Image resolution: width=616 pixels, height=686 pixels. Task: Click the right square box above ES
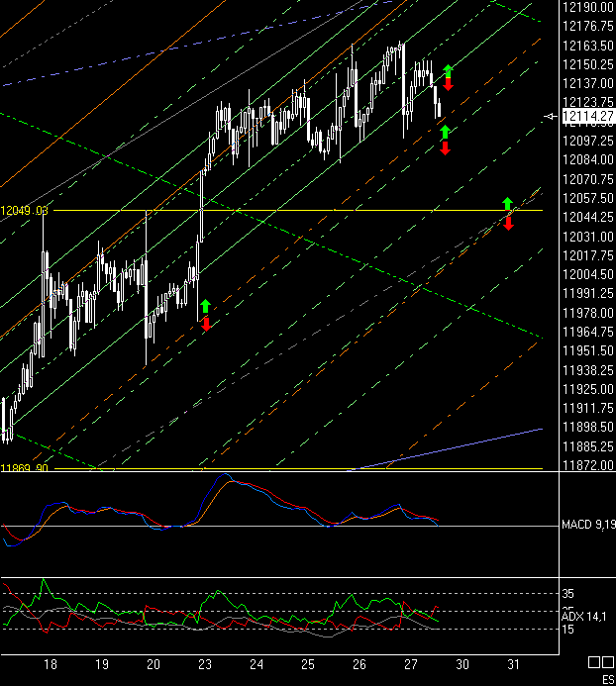[608, 662]
